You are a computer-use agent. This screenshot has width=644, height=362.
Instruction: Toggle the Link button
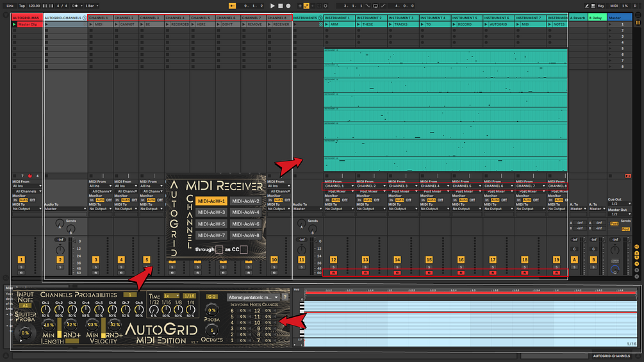(10, 6)
